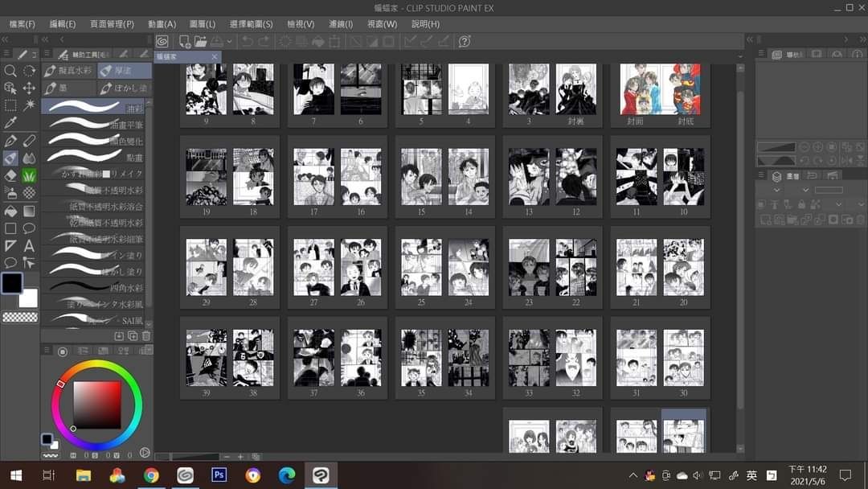Select the Eyedropper tool
The height and width of the screenshot is (489, 868).
point(10,123)
